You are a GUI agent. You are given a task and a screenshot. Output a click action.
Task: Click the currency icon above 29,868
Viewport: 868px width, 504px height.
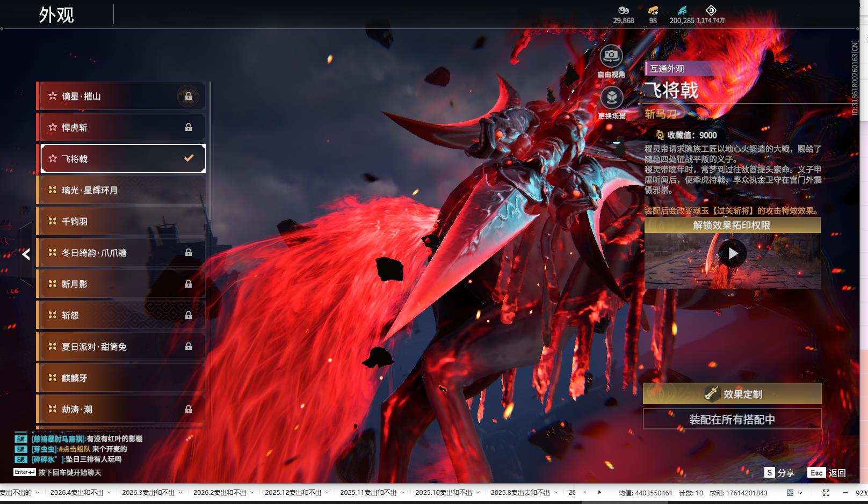point(623,10)
